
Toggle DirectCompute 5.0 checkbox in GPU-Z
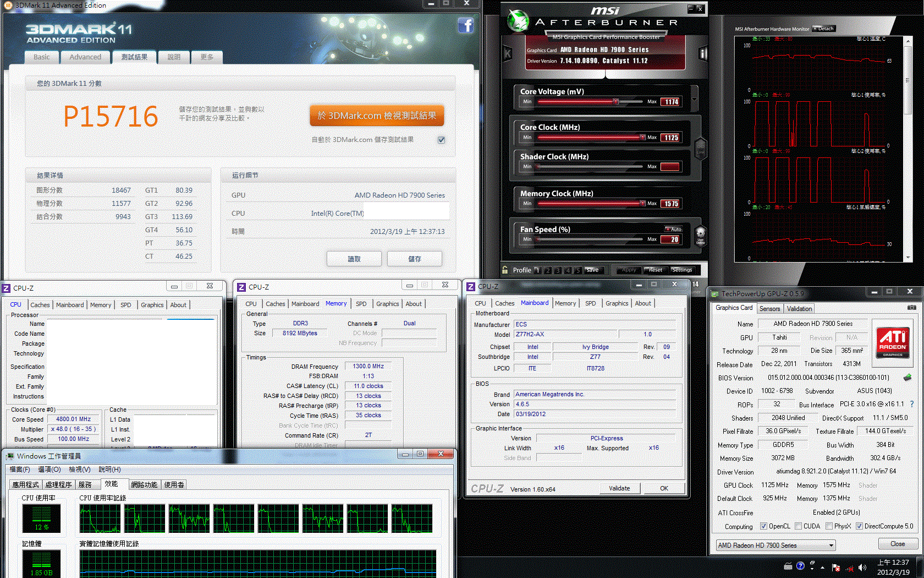[859, 526]
